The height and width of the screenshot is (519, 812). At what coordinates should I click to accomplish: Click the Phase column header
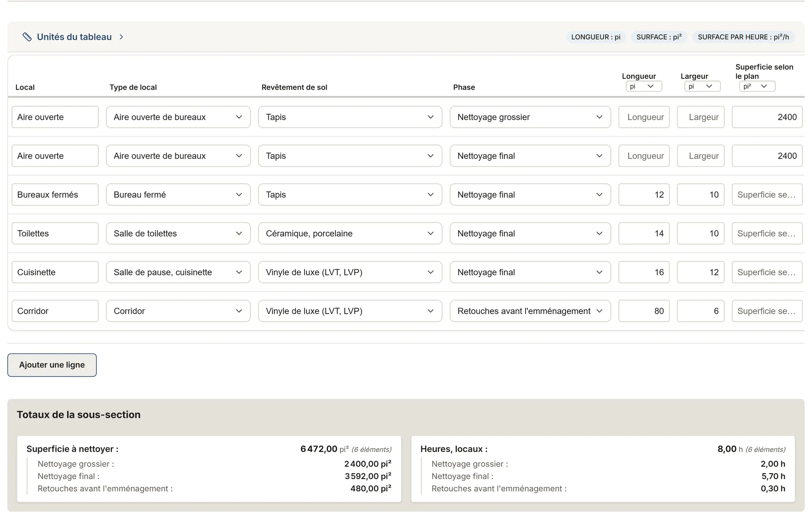(x=464, y=87)
